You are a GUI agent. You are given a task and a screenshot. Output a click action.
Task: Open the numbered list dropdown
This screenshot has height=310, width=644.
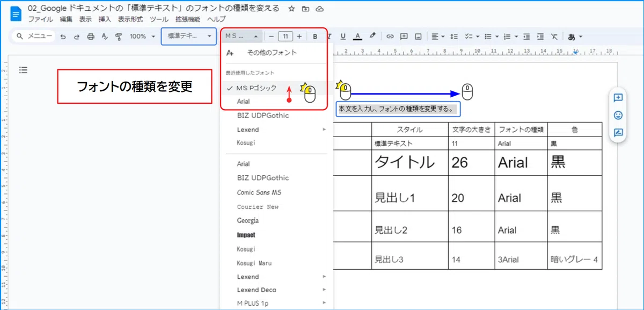510,37
